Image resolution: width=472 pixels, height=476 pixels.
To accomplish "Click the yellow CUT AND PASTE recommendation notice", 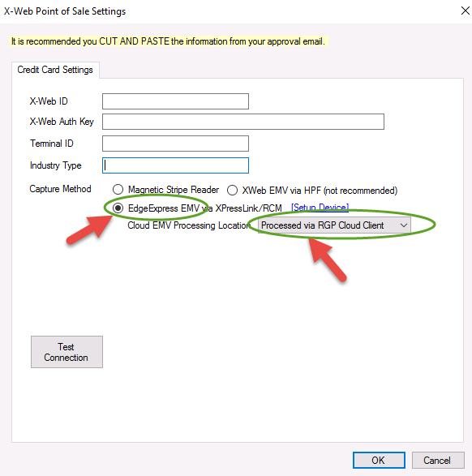I will pos(168,41).
